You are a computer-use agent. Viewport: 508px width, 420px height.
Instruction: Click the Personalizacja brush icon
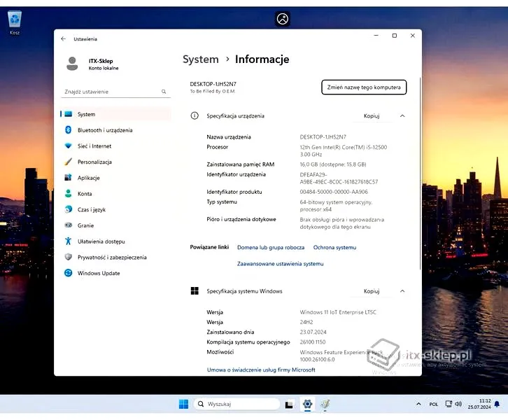pyautogui.click(x=68, y=162)
